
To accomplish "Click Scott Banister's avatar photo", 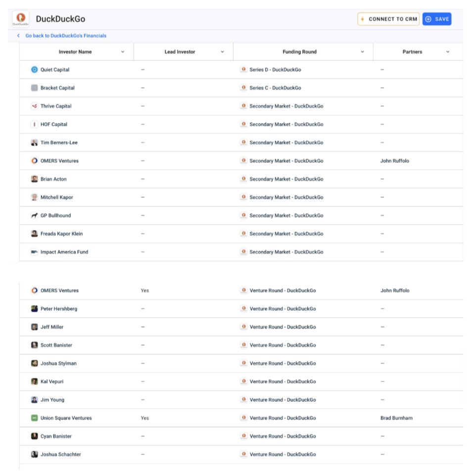I will tap(34, 345).
